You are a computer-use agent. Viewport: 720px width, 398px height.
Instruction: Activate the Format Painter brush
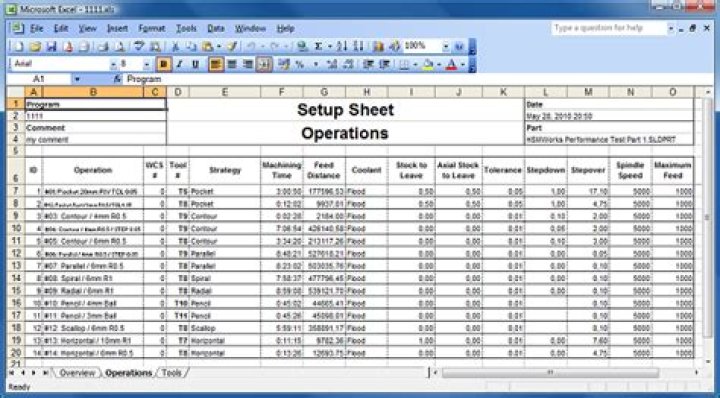[x=233, y=46]
